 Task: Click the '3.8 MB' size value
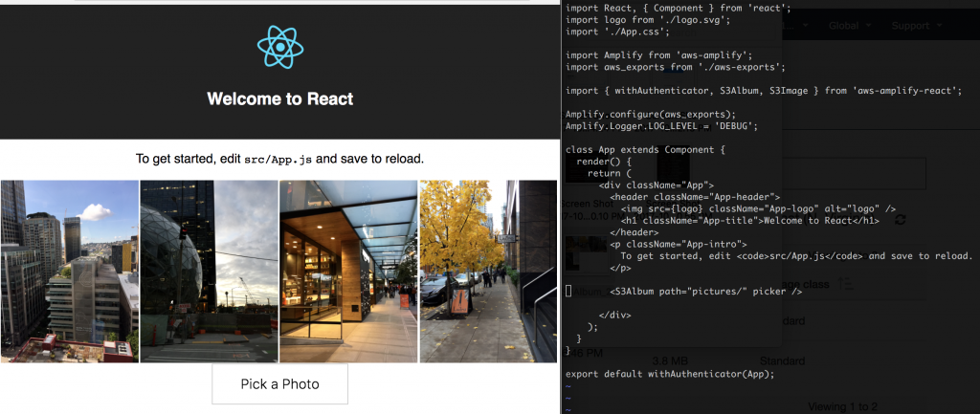click(x=670, y=360)
